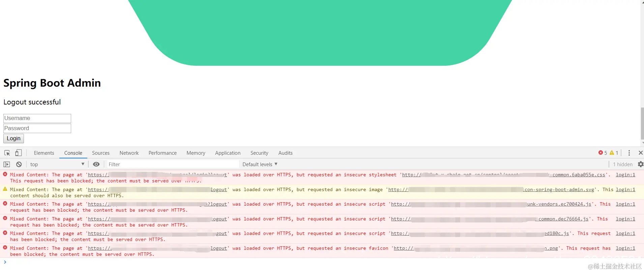
Task: Open the favicon .png URL link
Action: pos(476,248)
